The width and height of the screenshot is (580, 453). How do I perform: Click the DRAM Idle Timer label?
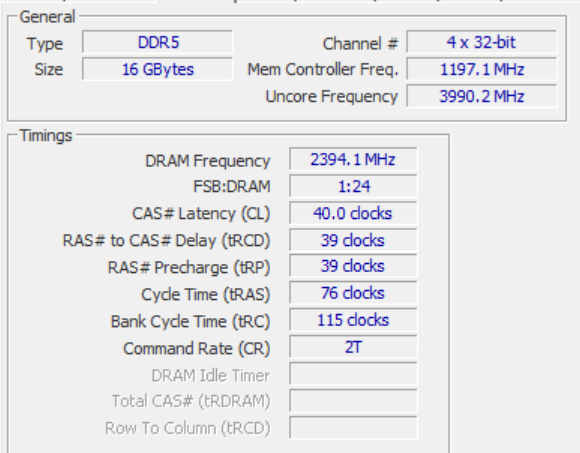(x=210, y=376)
